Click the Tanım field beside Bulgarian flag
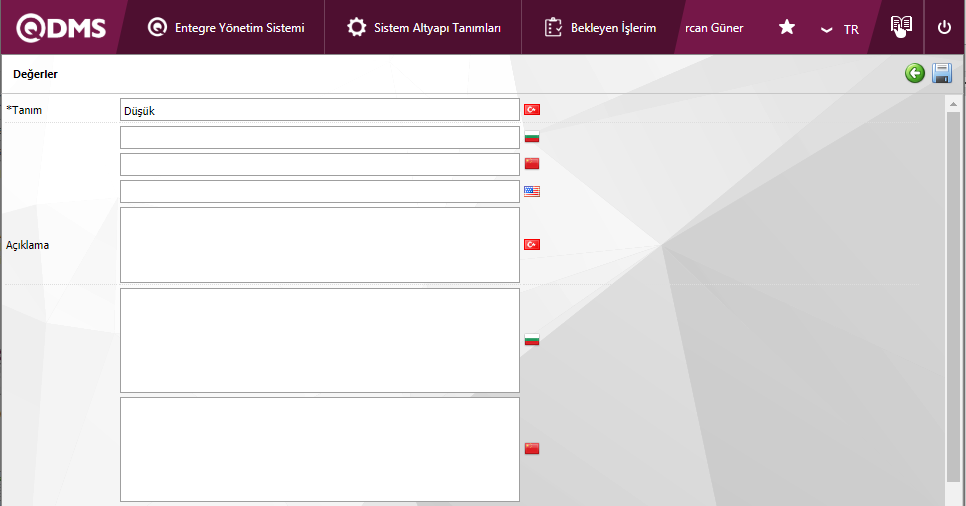The image size is (966, 506). 320,137
